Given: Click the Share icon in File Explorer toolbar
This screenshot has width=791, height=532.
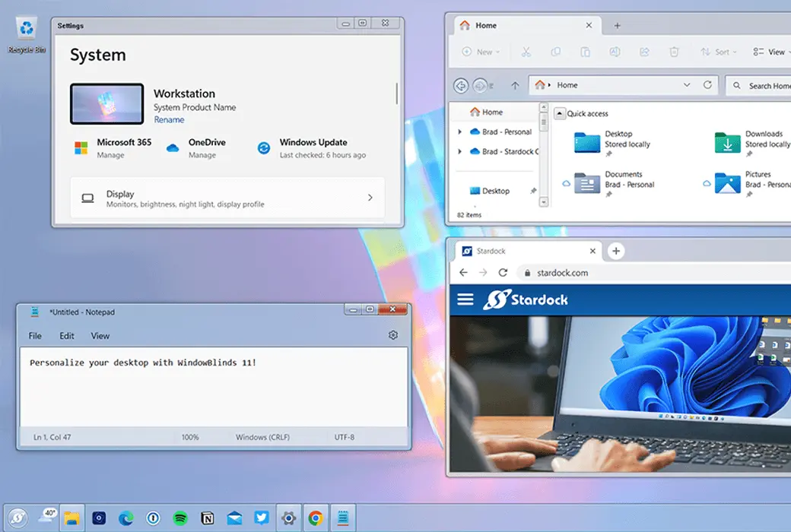Looking at the screenshot, I should [644, 52].
